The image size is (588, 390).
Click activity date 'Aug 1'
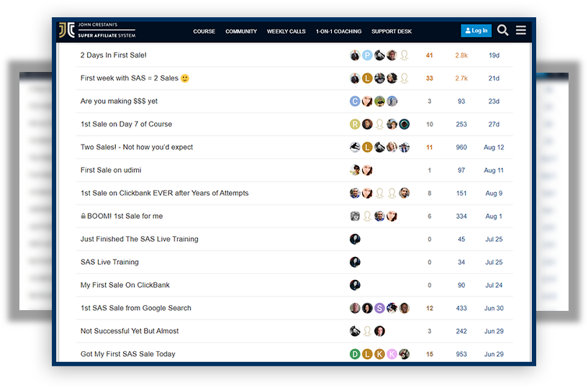(x=494, y=217)
